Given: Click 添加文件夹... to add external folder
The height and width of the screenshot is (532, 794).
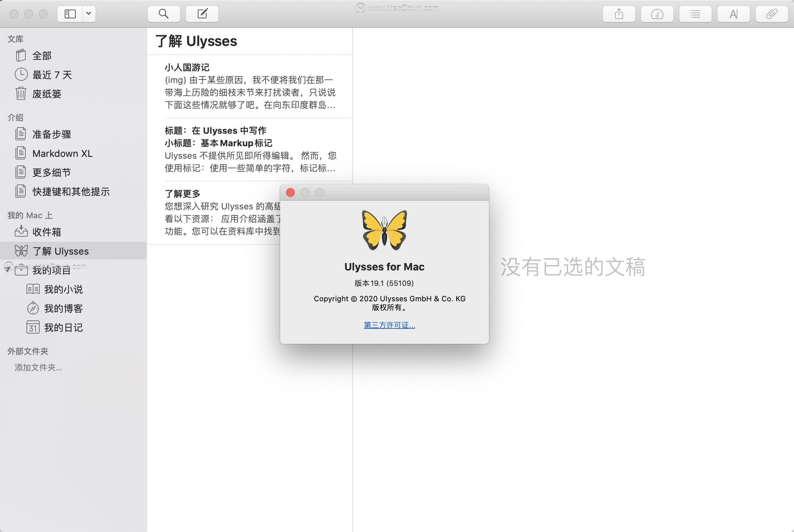Looking at the screenshot, I should (x=38, y=367).
